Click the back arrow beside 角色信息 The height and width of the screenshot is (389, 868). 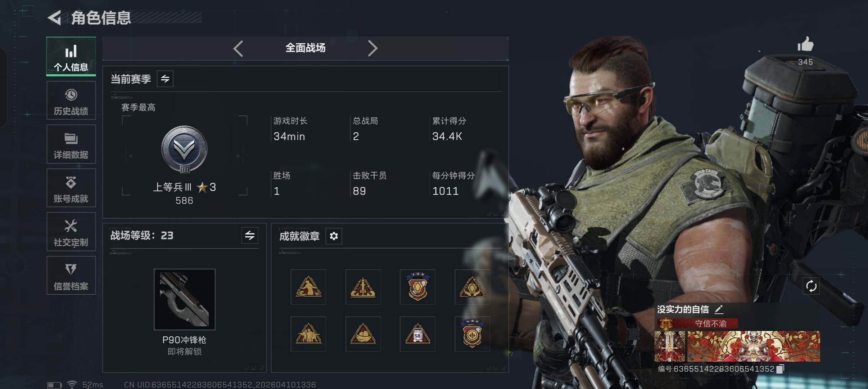54,18
